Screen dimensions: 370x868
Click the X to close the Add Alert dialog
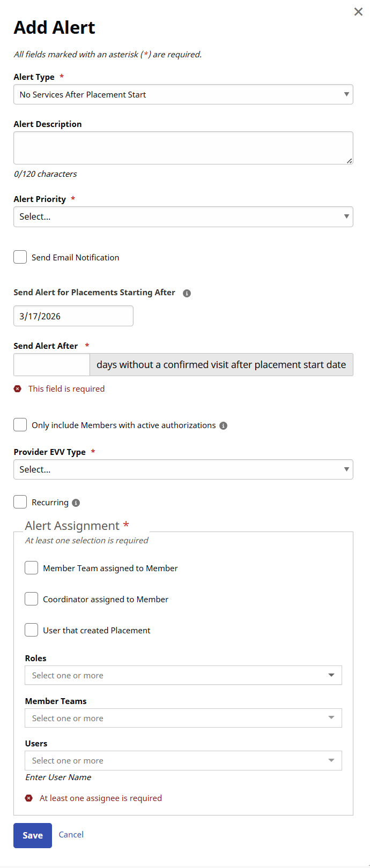tap(358, 11)
